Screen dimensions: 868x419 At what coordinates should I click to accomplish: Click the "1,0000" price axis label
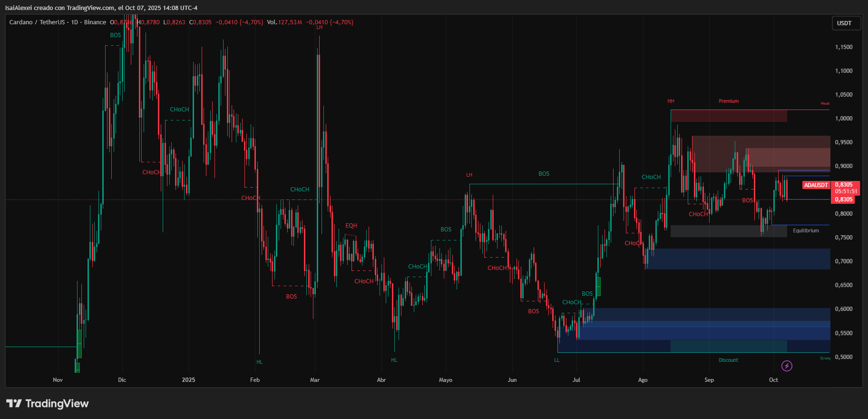coord(844,119)
